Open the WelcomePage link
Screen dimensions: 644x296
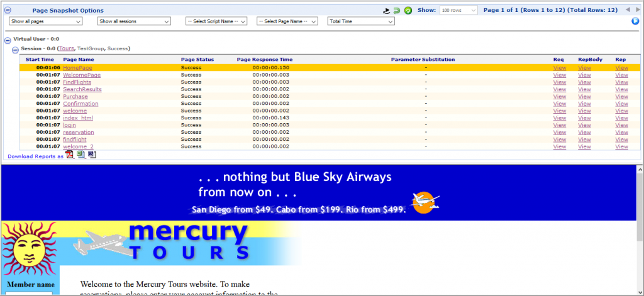click(x=82, y=75)
